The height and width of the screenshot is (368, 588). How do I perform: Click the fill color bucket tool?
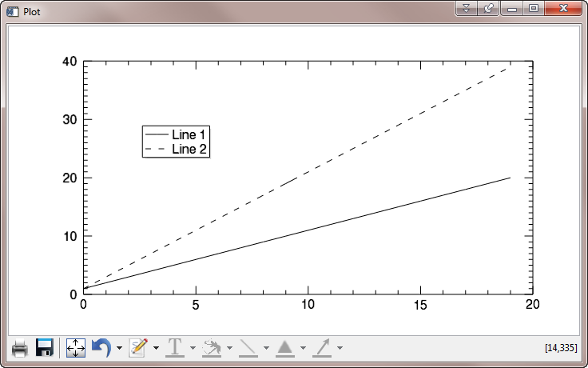[x=212, y=348]
